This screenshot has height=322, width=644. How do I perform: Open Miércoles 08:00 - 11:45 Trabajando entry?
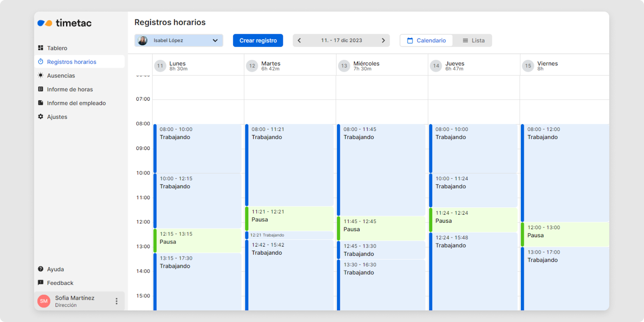pos(381,170)
